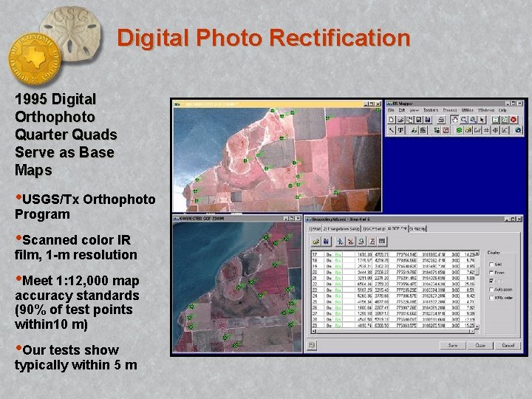
Task: Click the Cancel button in Geocoding Wizard
Action: [508, 345]
